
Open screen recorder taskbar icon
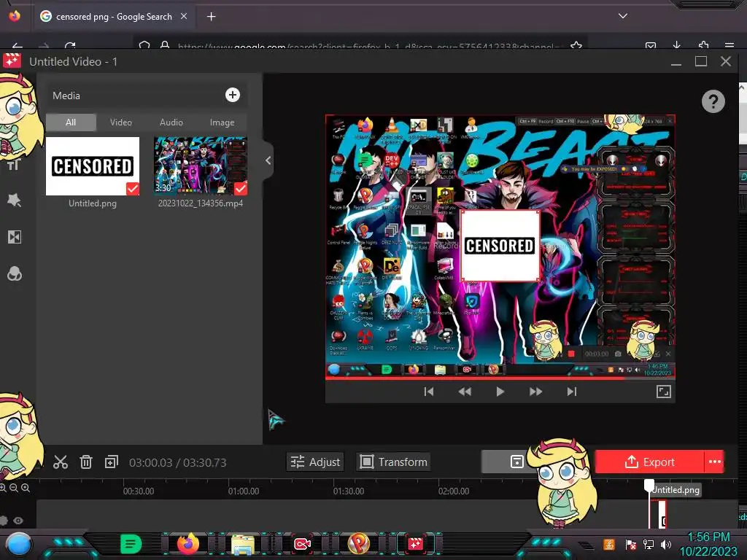pos(302,544)
